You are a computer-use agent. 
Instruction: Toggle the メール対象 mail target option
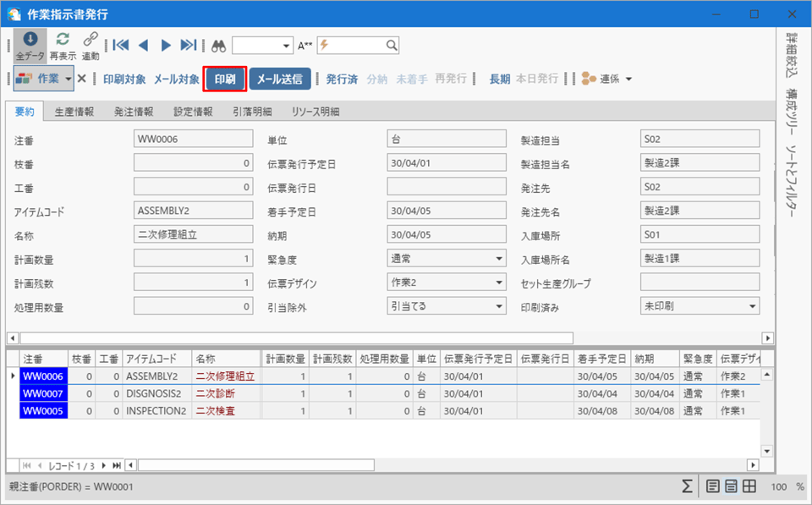click(176, 79)
